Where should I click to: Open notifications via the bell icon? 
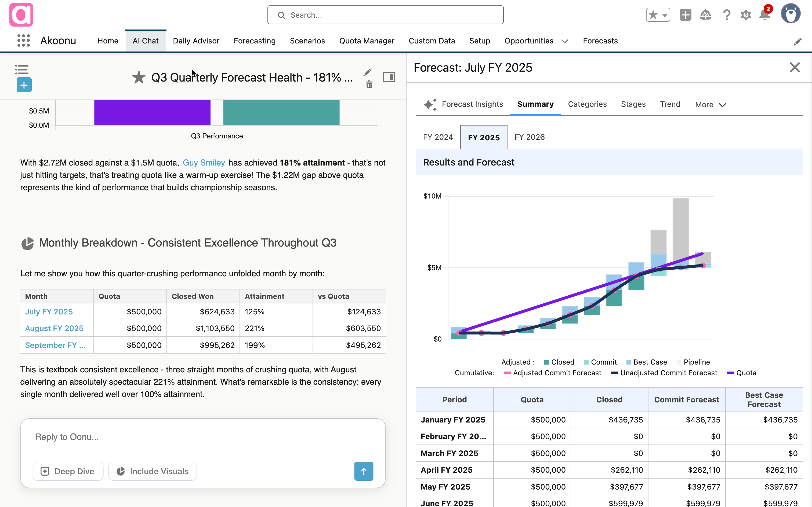(764, 15)
